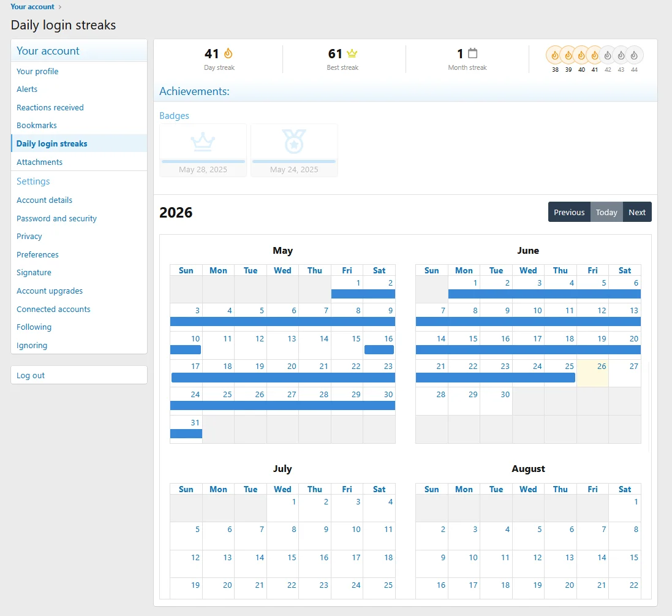
Task: Click the flame icon labeled 38
Action: point(555,55)
